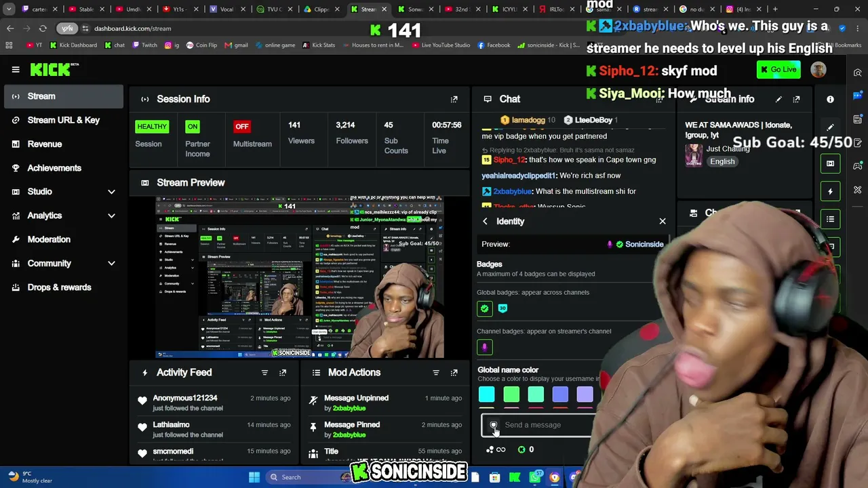The width and height of the screenshot is (868, 488).
Task: Switch to the TVU browser tab
Action: click(274, 9)
